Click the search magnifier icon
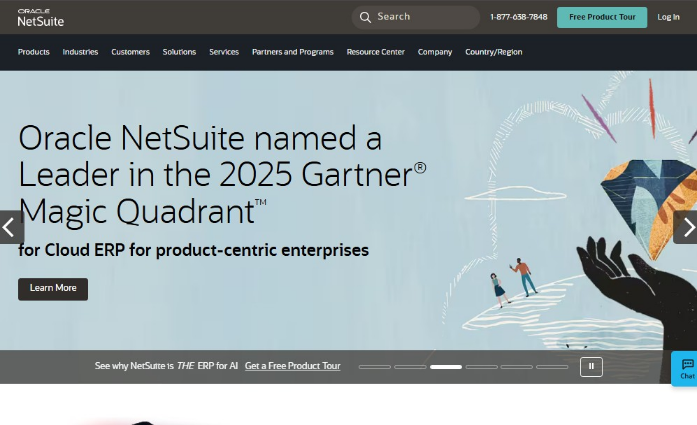Viewport: 697px width, 425px height. click(x=365, y=17)
